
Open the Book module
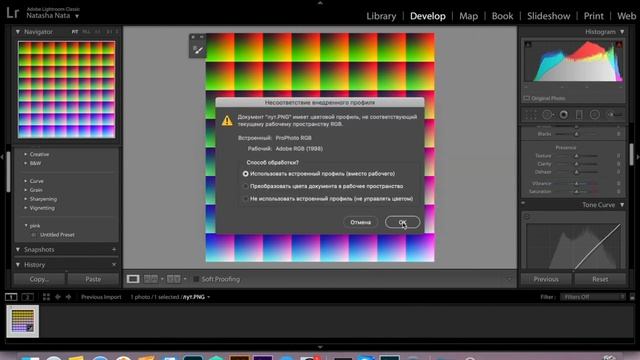click(502, 16)
